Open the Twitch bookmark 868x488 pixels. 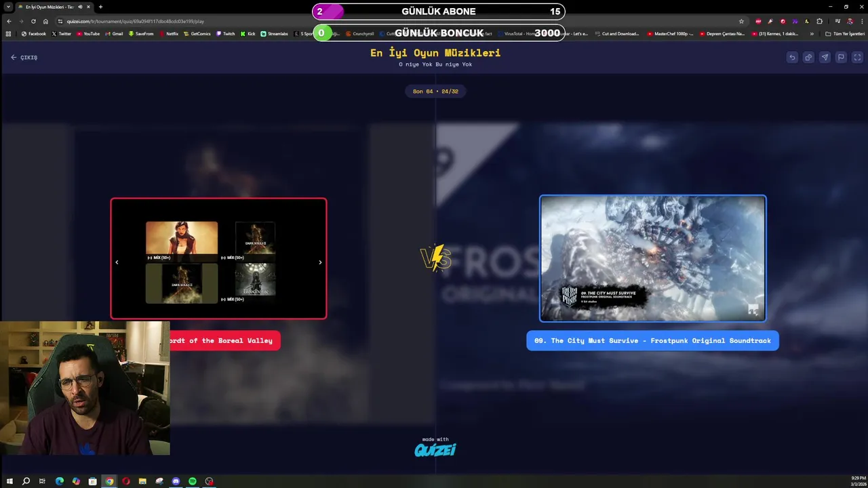(226, 34)
